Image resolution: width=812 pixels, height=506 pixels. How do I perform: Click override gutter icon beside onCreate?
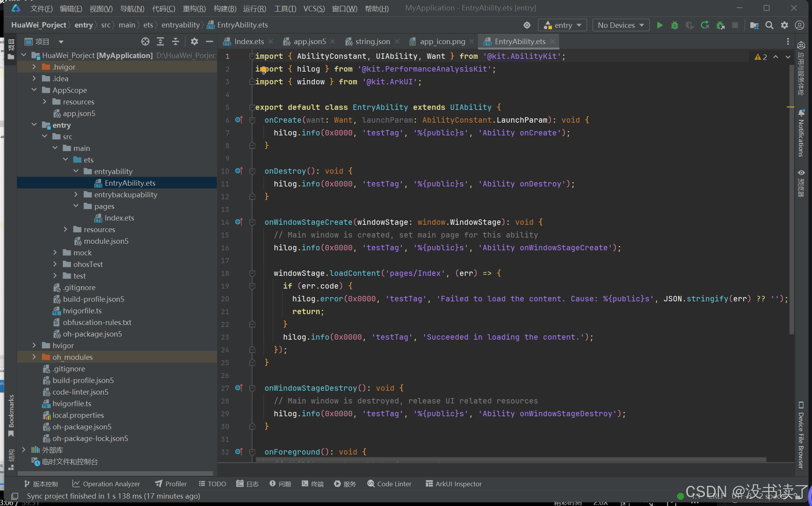239,120
